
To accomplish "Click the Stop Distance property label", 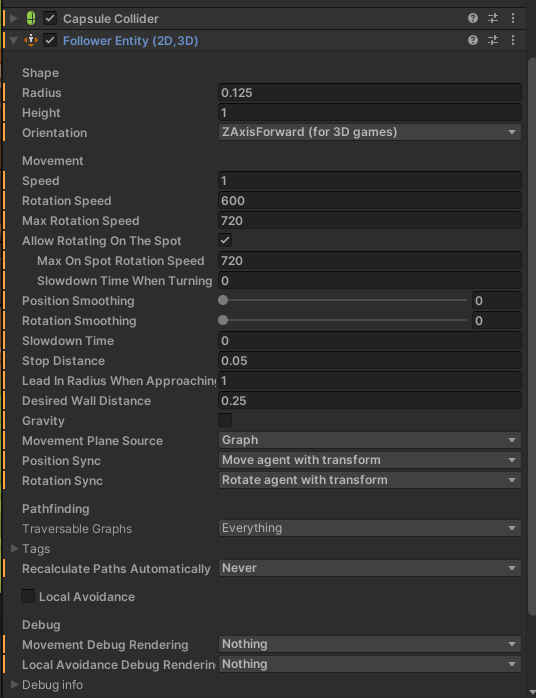I will tap(64, 361).
